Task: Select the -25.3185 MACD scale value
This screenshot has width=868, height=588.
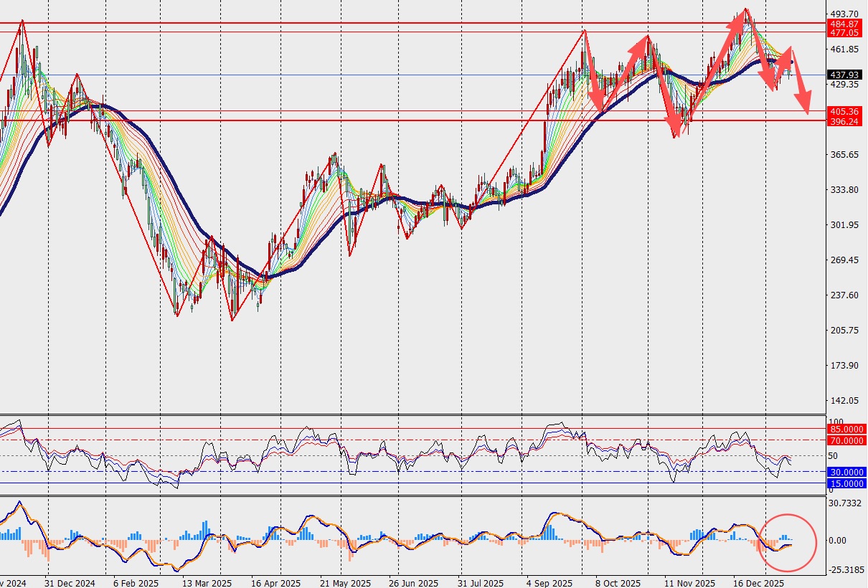Action: [845, 570]
